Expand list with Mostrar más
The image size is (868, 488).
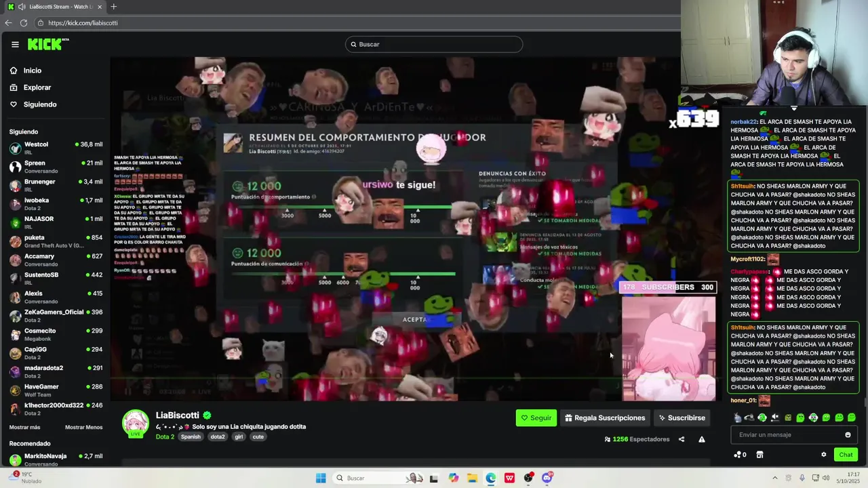[x=24, y=428]
